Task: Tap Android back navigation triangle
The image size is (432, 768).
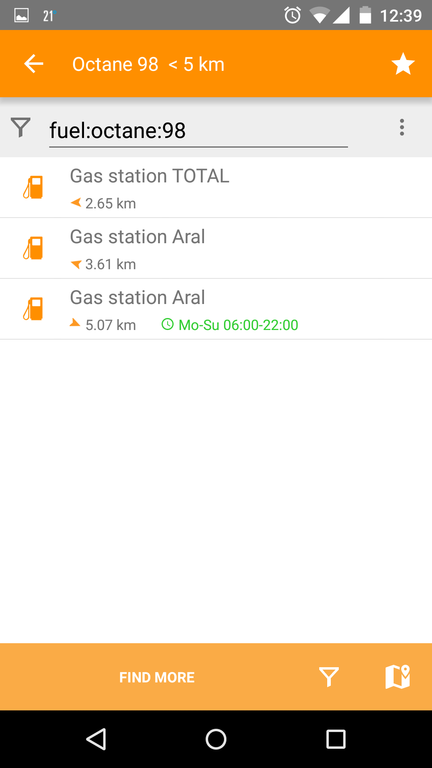Action: (96, 739)
